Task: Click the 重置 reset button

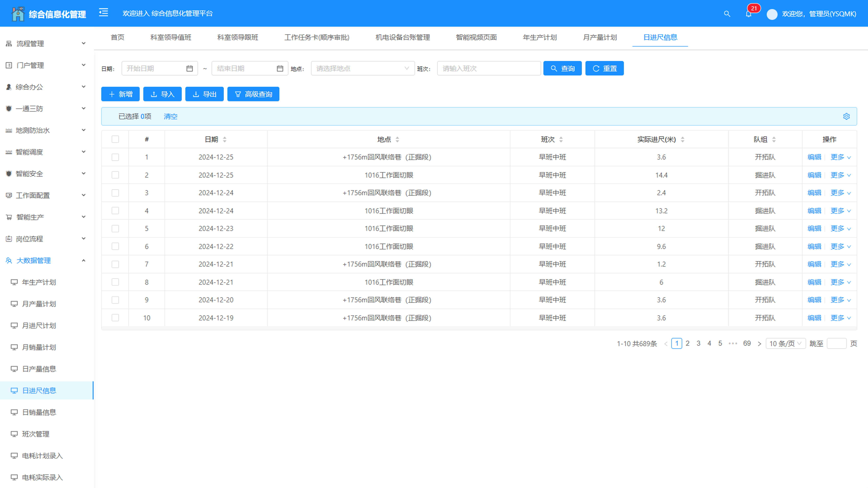Action: coord(605,68)
